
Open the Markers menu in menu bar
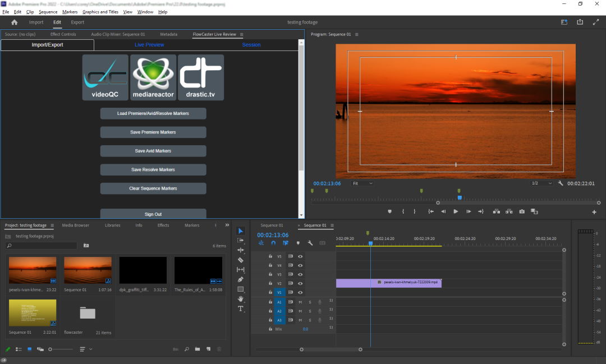pos(70,12)
